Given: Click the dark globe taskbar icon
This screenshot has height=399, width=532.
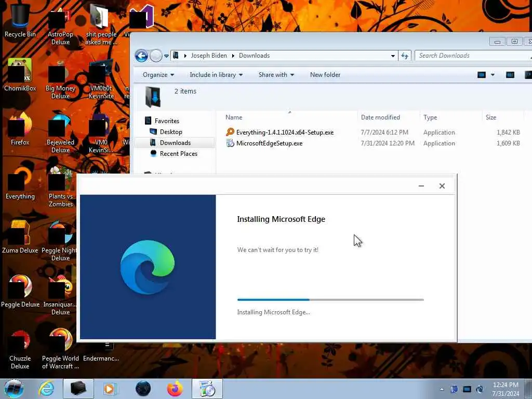Looking at the screenshot, I should [143, 389].
